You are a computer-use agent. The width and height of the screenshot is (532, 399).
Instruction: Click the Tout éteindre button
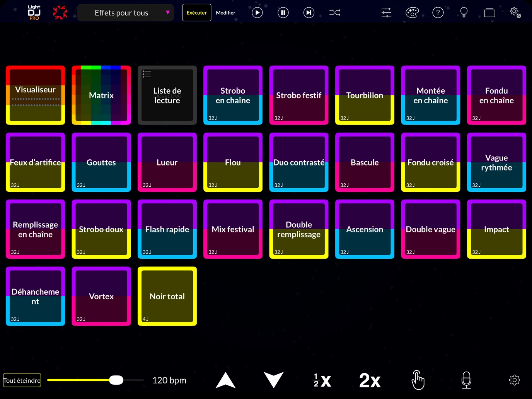[22, 380]
